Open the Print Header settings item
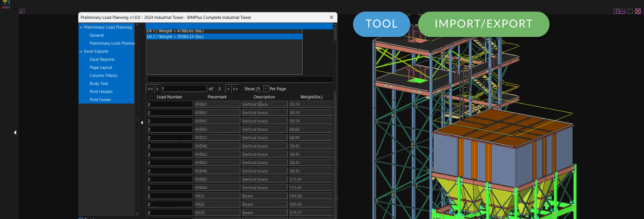 (x=101, y=91)
